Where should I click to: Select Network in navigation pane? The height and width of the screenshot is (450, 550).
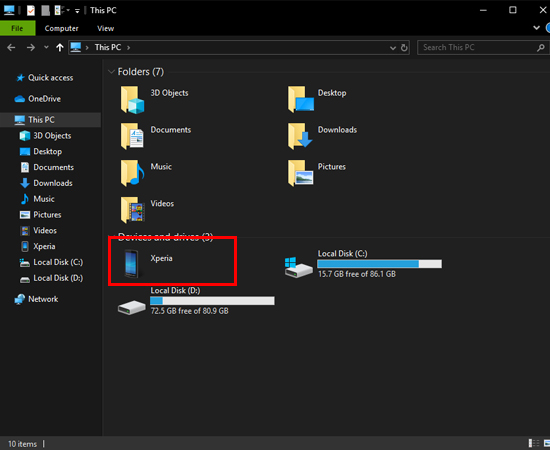pyautogui.click(x=36, y=299)
